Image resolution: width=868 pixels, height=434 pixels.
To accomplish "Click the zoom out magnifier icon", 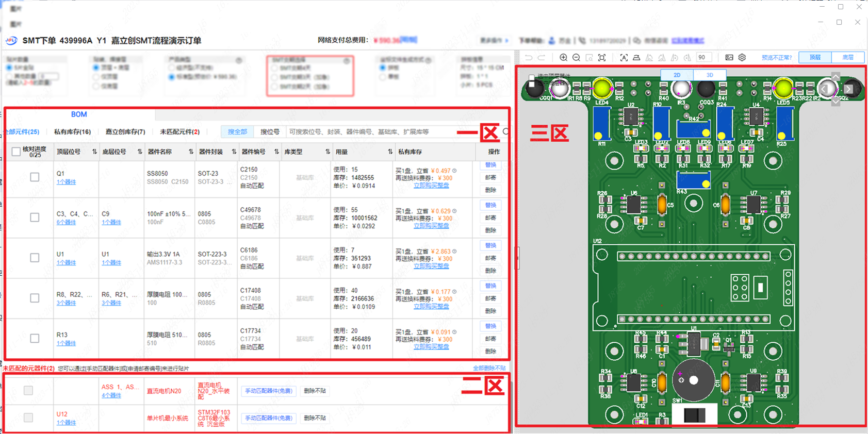I will 576,58.
